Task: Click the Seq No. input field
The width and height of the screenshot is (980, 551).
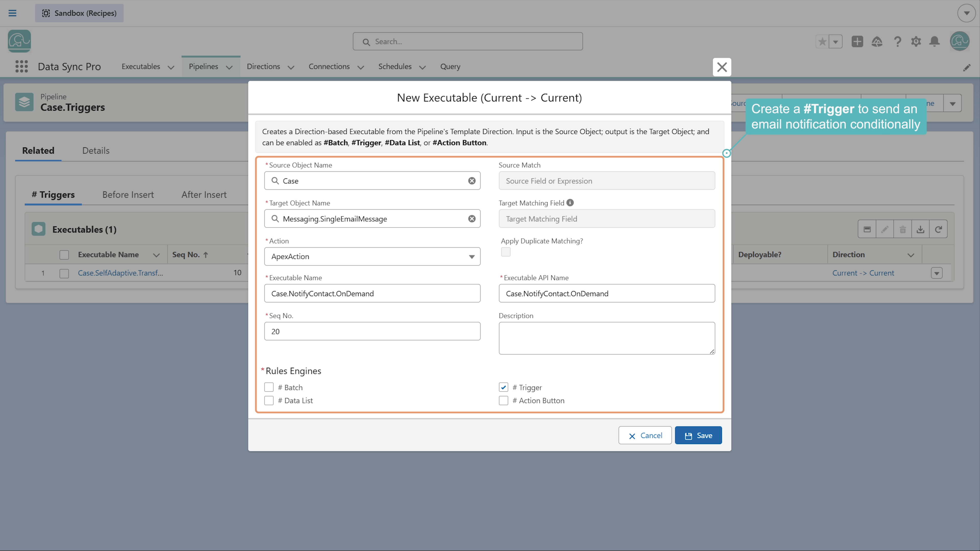Action: [372, 331]
